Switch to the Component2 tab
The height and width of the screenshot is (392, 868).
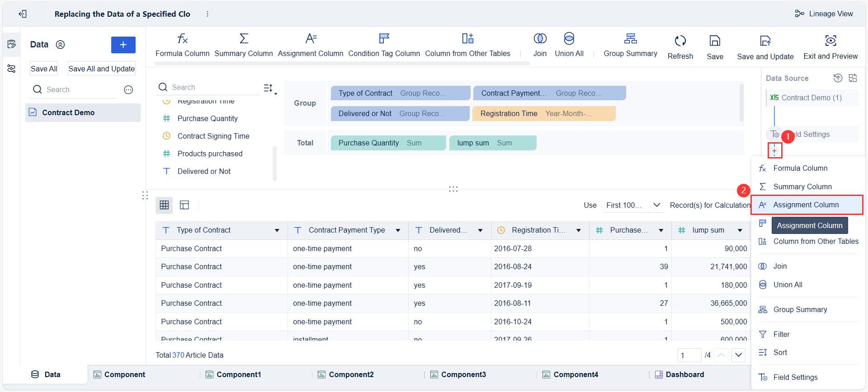(x=346, y=374)
